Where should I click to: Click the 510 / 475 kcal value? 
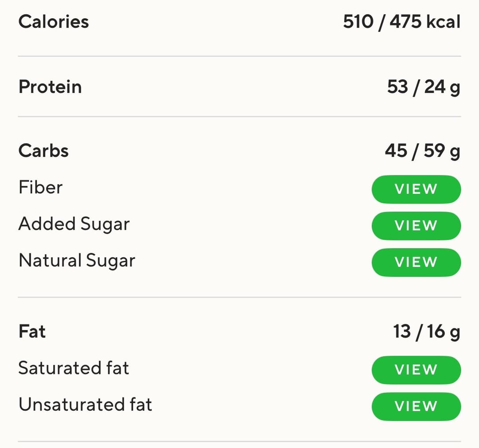[x=402, y=22]
